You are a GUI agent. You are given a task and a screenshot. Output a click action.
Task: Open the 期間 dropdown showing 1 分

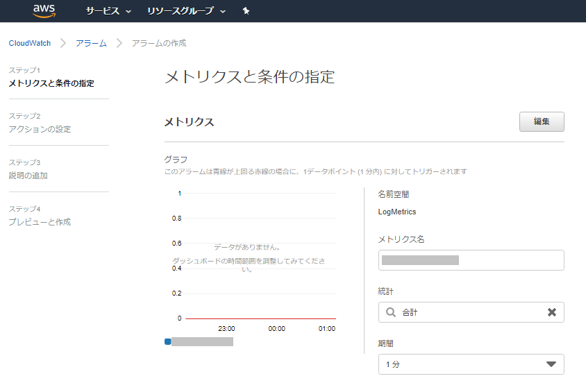click(471, 364)
